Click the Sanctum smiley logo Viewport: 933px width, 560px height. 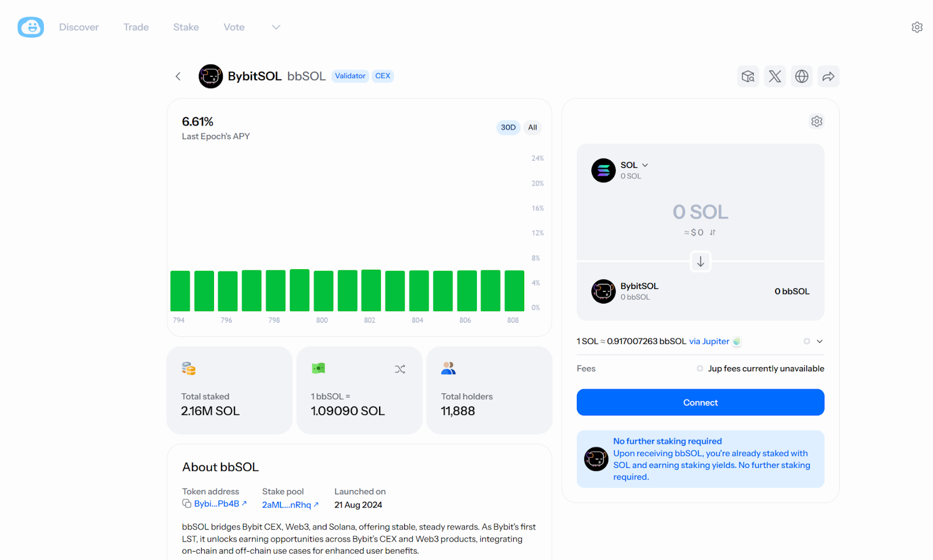click(30, 27)
